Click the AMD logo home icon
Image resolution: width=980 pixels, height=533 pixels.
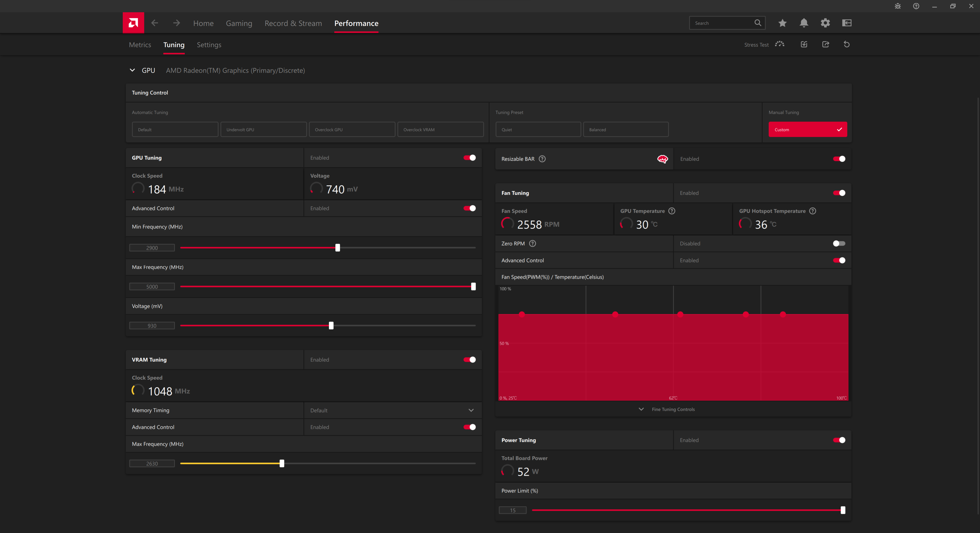pos(133,23)
